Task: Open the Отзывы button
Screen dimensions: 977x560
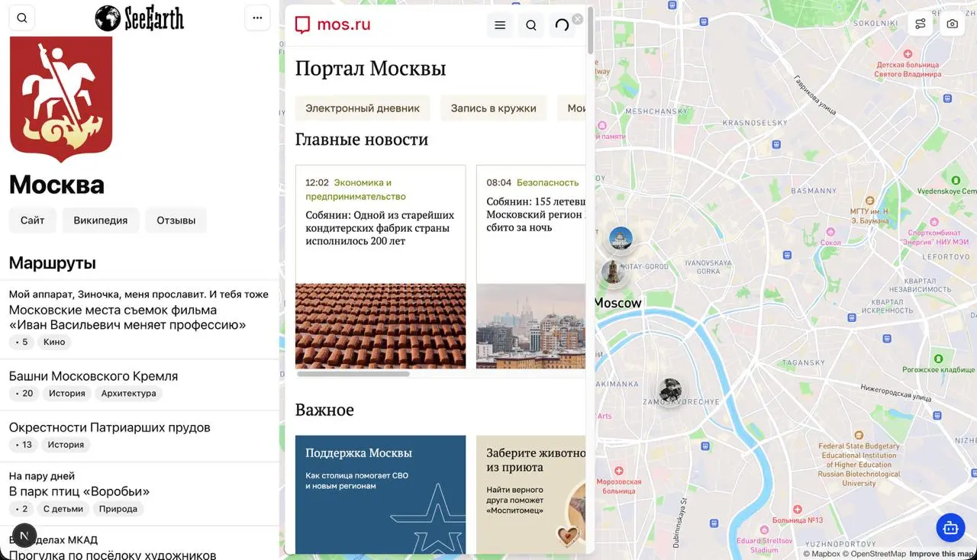Action: [x=176, y=220]
